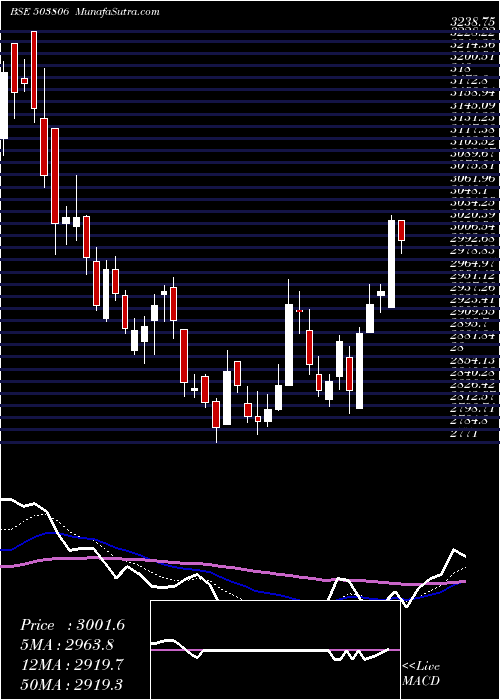Click the MunafaSutra.com watermark text

118,12
